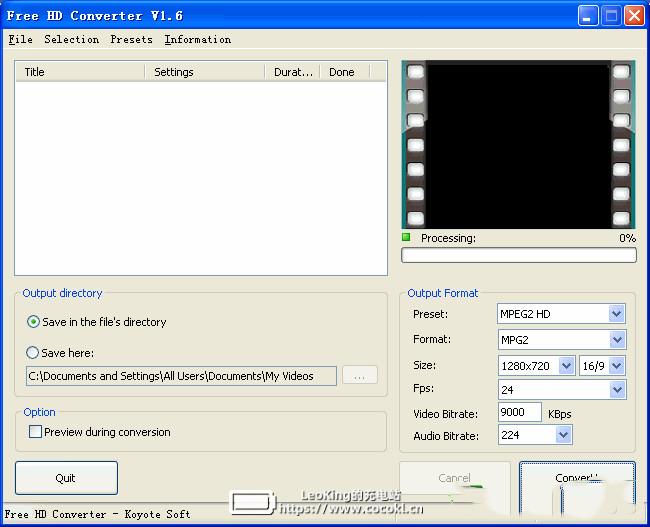The width and height of the screenshot is (650, 527).
Task: Enable Preview during conversion
Action: [x=99, y=432]
